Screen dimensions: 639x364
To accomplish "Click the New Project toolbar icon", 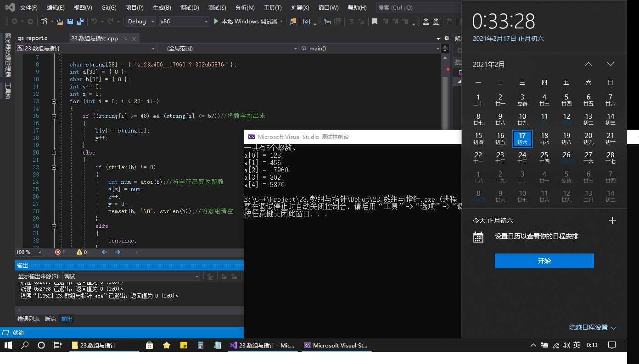I will coord(45,21).
